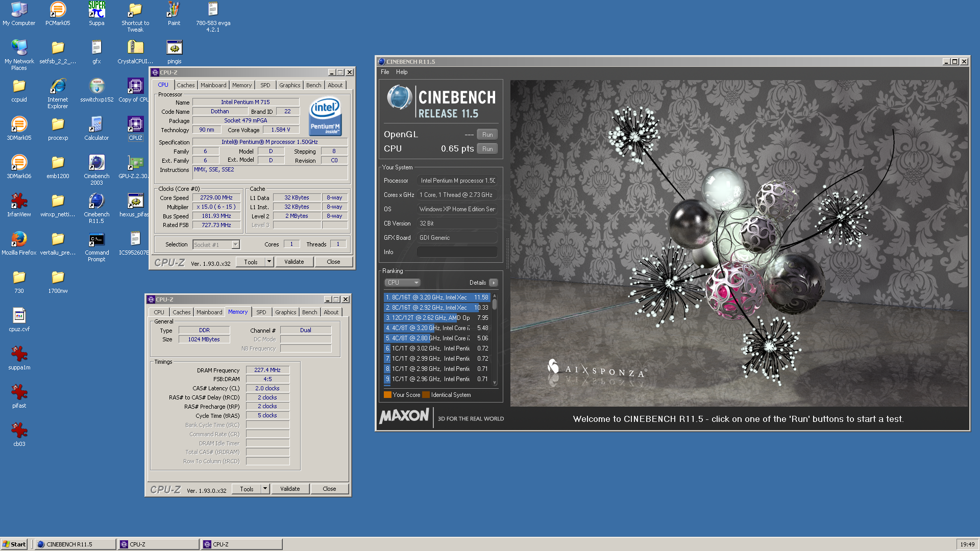This screenshot has height=551, width=980.
Task: Open My Network Places icon
Action: [19, 55]
